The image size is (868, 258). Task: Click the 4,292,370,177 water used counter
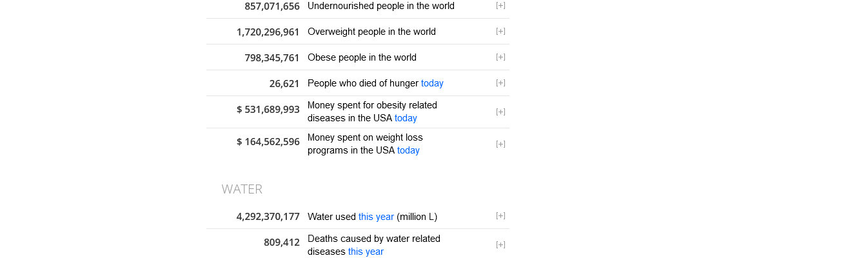268,217
